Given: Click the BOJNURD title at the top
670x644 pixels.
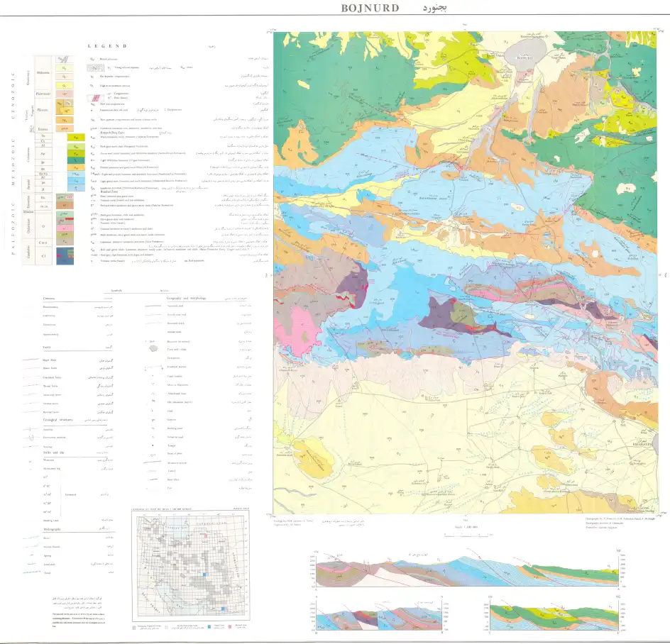Looking at the screenshot, I should click(370, 8).
